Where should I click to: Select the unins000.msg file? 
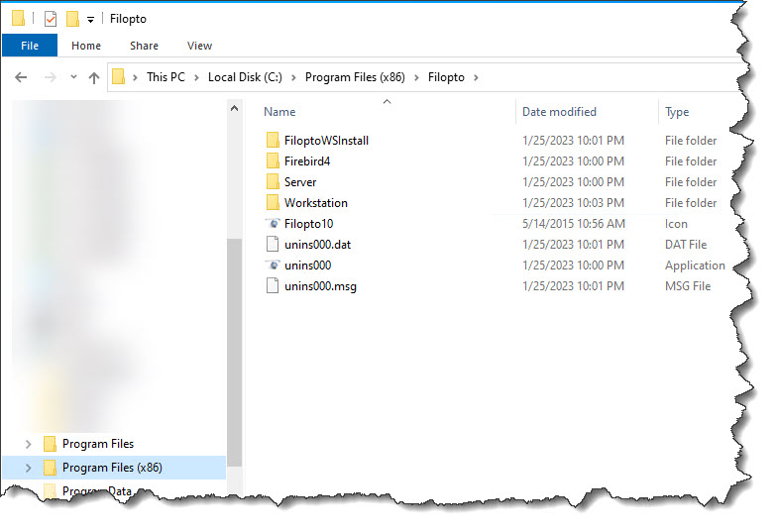click(319, 286)
